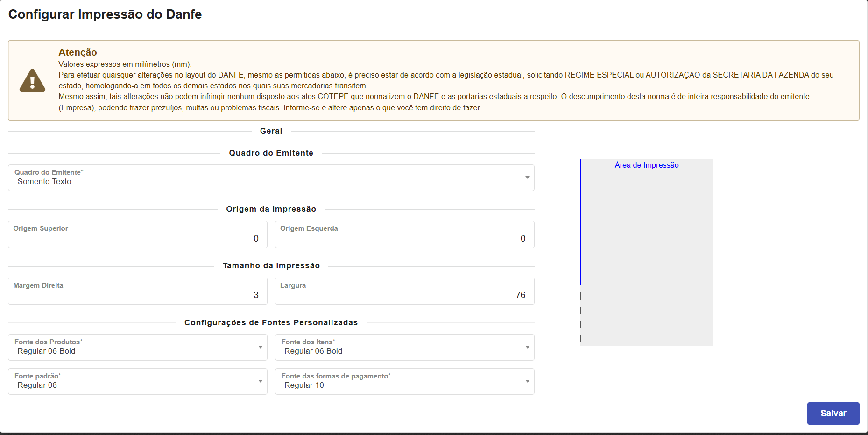868x435 pixels.
Task: Click Configurações de Fontes Personalizadas heading
Action: click(271, 323)
